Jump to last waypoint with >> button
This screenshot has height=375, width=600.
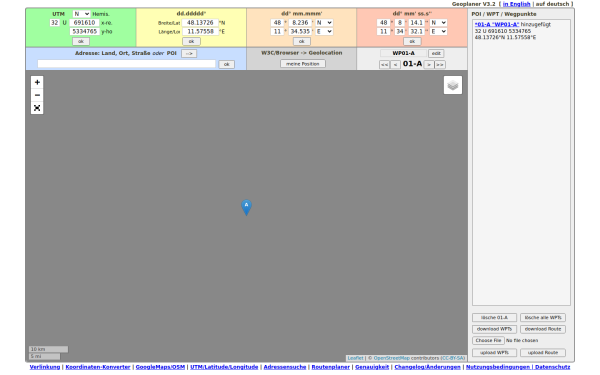coord(440,64)
